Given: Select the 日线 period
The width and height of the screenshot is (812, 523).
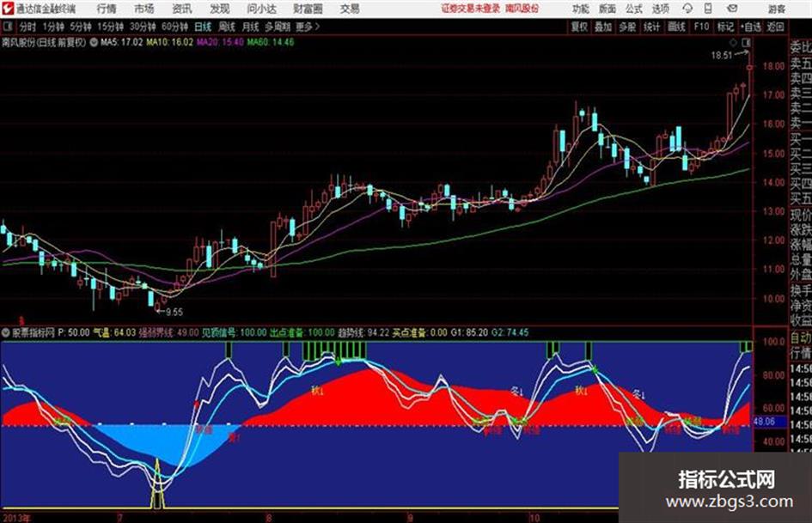Looking at the screenshot, I should [x=203, y=27].
